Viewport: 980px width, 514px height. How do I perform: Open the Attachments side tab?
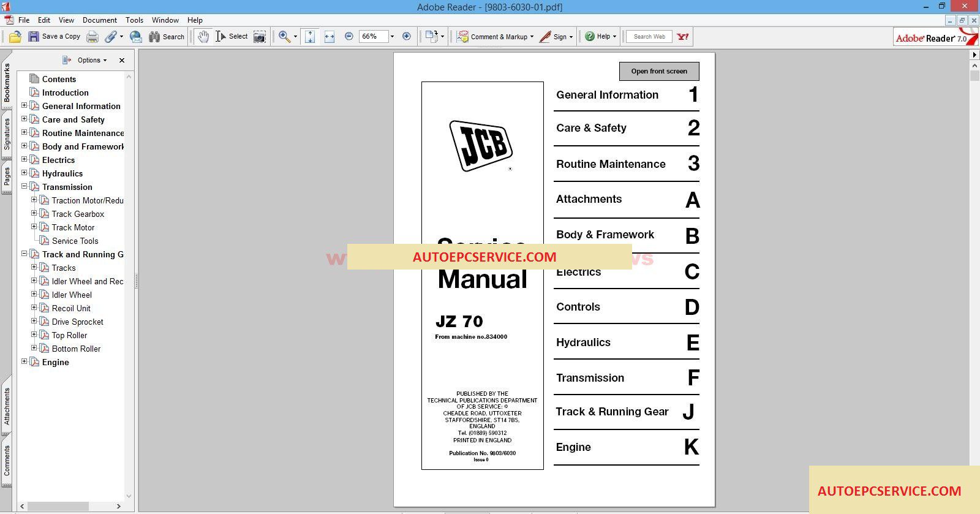point(7,406)
